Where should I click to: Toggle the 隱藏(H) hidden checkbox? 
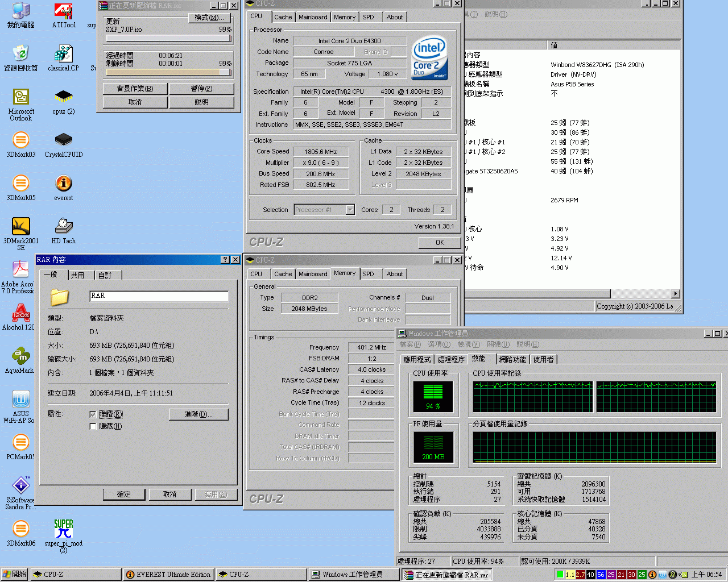click(x=93, y=426)
